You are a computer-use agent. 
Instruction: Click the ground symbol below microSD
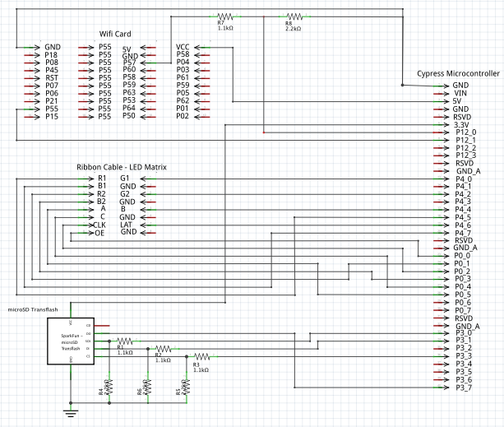tap(71, 413)
